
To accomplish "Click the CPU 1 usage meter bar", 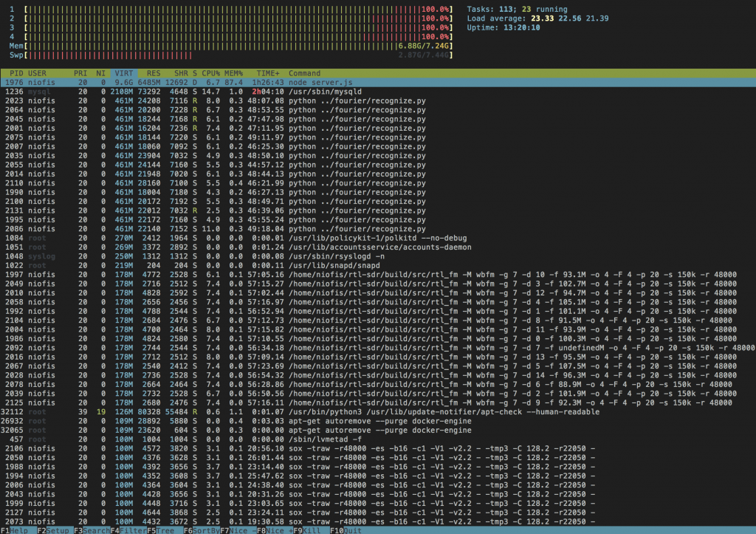I will (239, 9).
